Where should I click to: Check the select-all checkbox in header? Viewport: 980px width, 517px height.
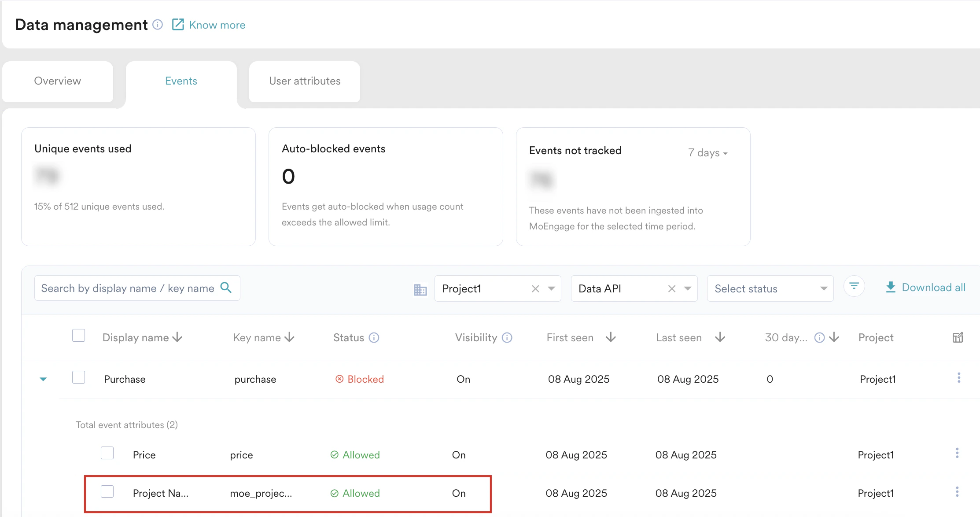[78, 336]
